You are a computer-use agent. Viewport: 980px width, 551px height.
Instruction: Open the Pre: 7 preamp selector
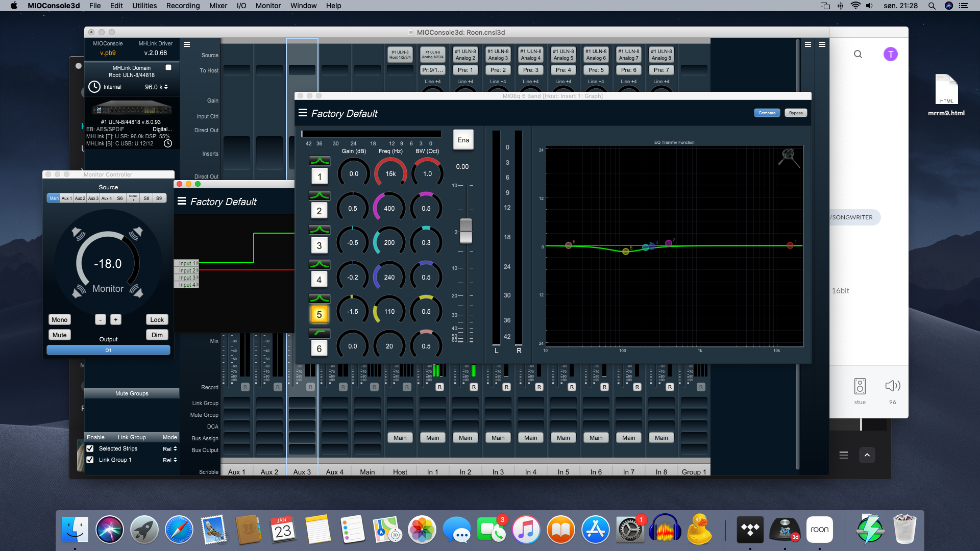(x=661, y=70)
